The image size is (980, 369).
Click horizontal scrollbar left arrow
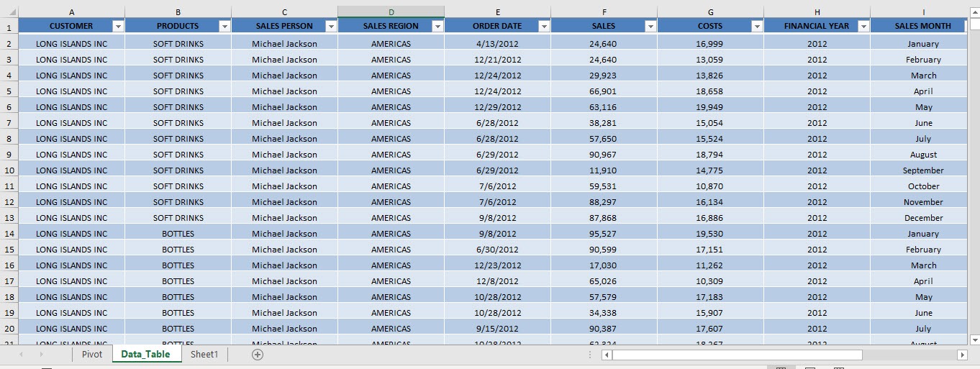[x=607, y=355]
